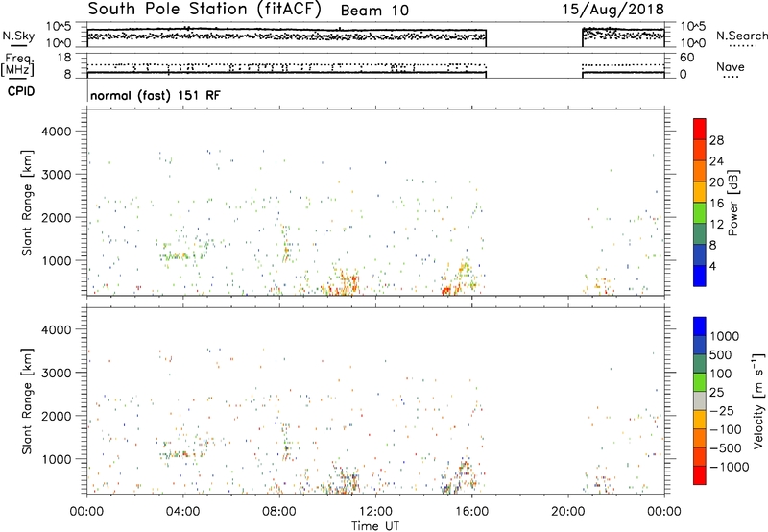Click the "−25" label on Velocity colorbar
This screenshot has height=532, width=768.
pos(722,410)
